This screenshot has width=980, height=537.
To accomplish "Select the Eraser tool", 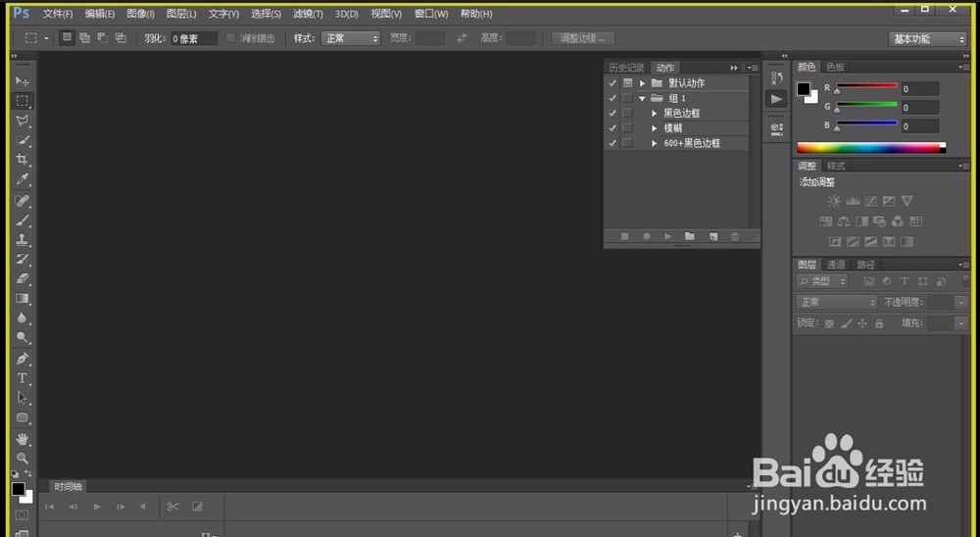I will tap(23, 279).
